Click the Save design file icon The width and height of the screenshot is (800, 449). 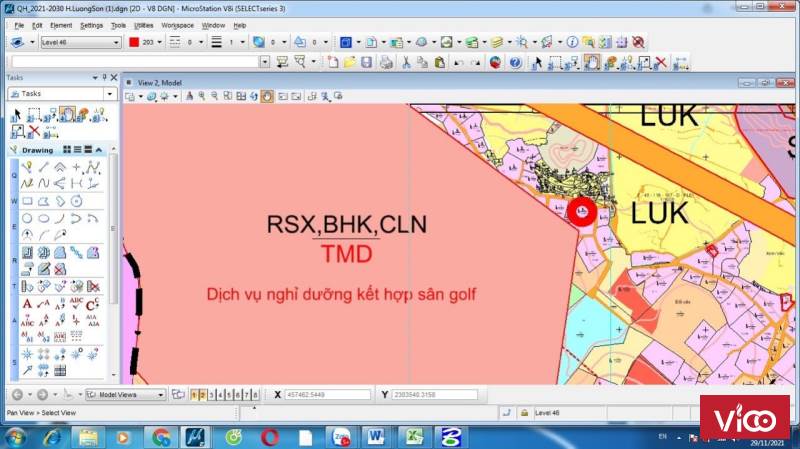pos(366,62)
